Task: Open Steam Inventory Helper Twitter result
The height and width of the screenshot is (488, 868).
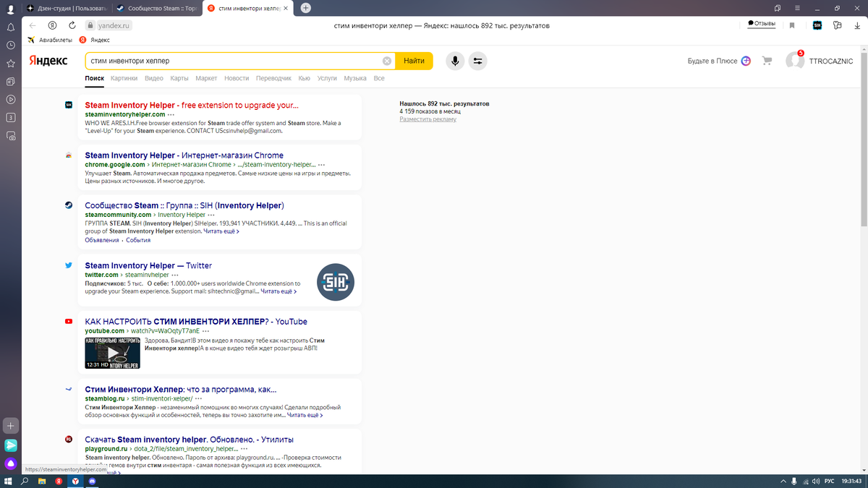Action: pyautogui.click(x=148, y=265)
